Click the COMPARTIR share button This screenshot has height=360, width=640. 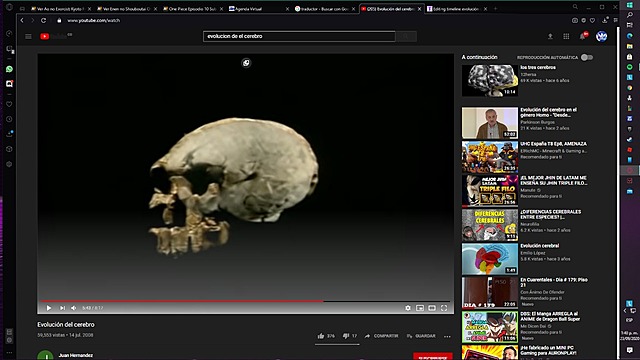point(381,336)
